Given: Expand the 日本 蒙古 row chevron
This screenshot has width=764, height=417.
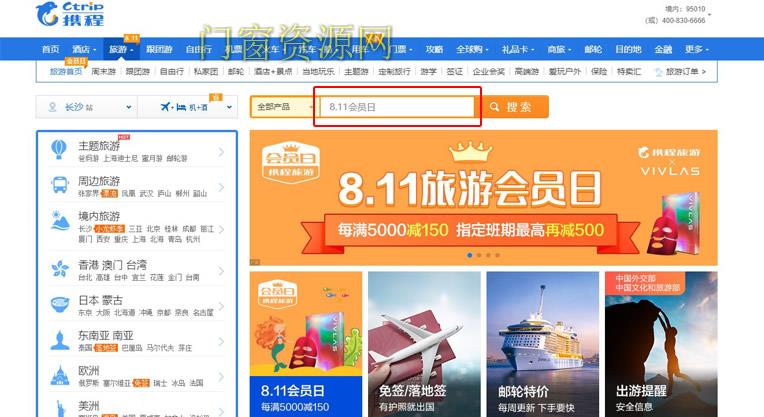Looking at the screenshot, I should pos(221,306).
